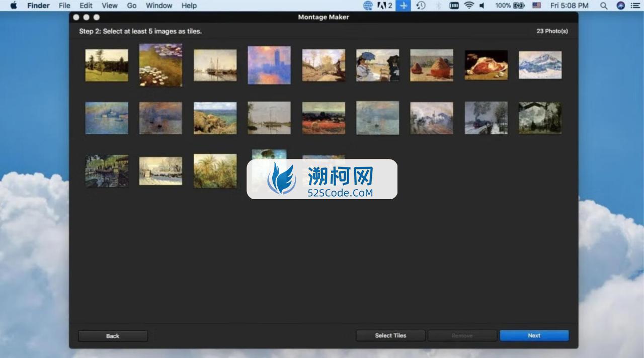The height and width of the screenshot is (358, 644).
Task: Click the Select Tiles button
Action: [390, 335]
